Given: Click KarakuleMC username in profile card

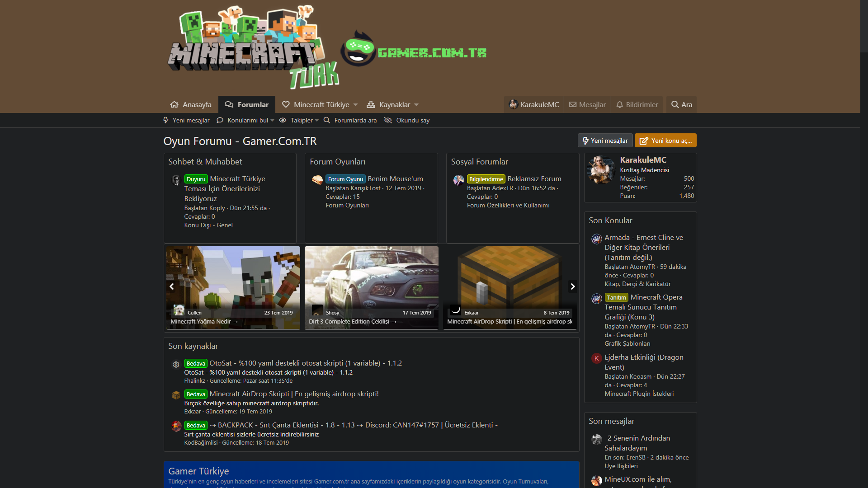Looking at the screenshot, I should [643, 160].
